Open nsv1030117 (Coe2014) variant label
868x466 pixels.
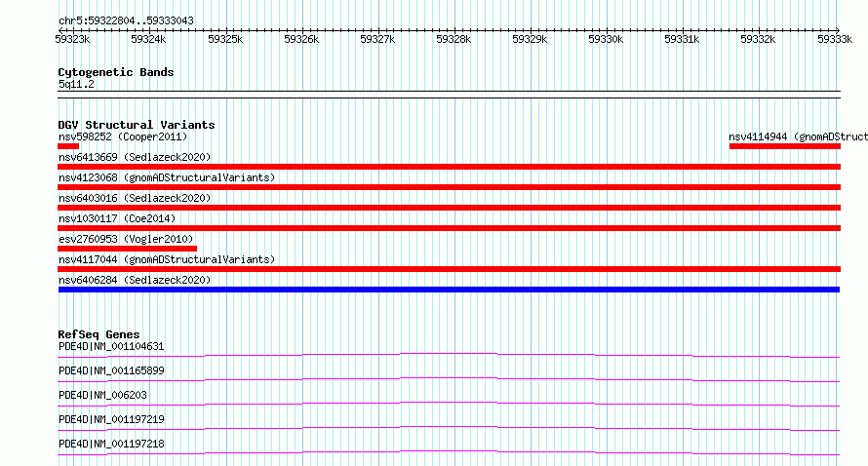(117, 218)
